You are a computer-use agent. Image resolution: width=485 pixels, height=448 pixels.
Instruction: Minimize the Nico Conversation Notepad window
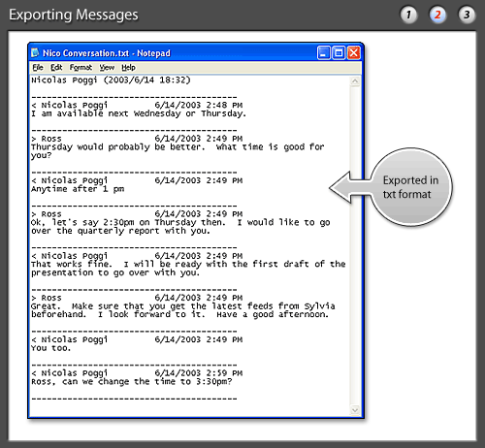pyautogui.click(x=324, y=53)
